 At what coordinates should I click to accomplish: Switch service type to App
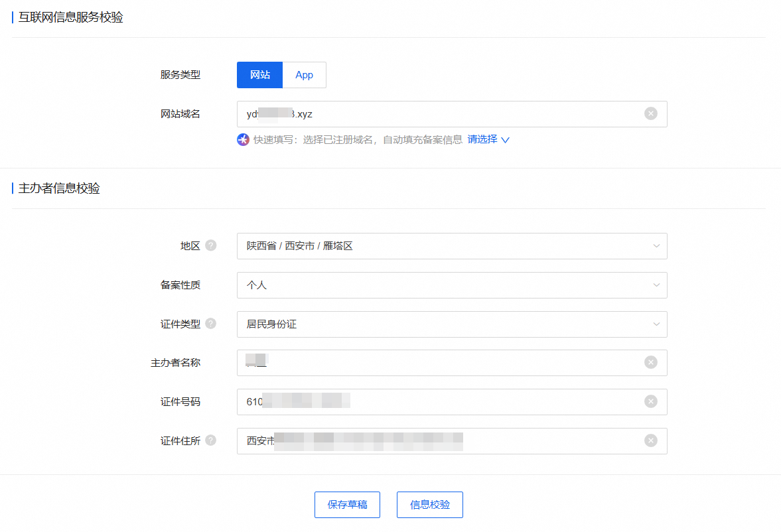pos(305,75)
